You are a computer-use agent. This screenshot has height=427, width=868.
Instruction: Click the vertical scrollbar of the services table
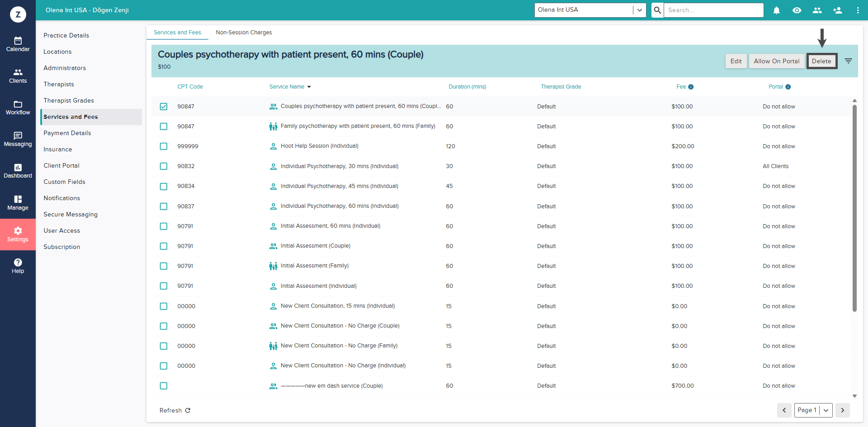[x=854, y=208]
